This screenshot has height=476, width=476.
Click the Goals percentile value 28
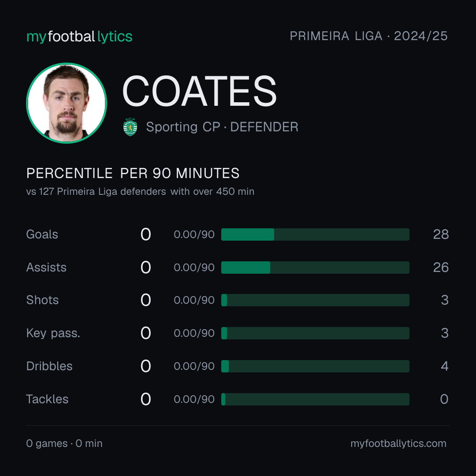pyautogui.click(x=441, y=234)
